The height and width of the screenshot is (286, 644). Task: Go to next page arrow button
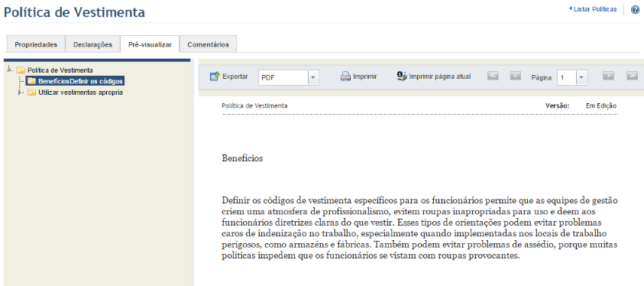608,75
